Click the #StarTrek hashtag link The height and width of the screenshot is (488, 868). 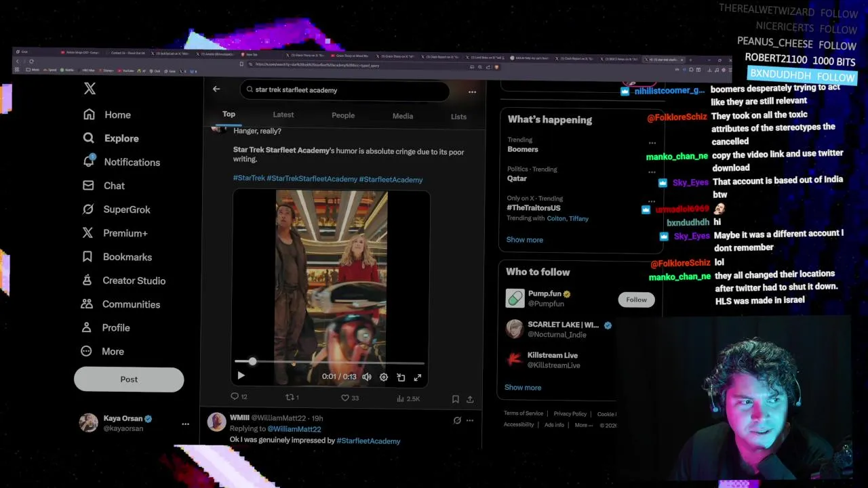tap(249, 178)
